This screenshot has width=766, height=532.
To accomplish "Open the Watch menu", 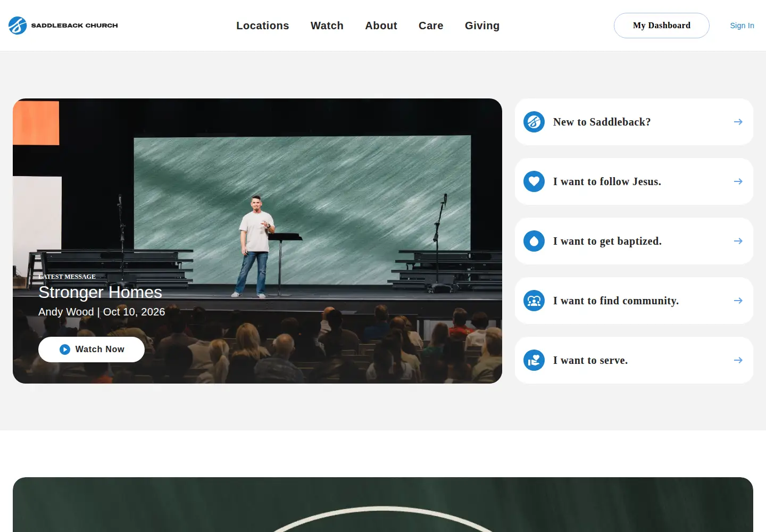I will 327,26.
